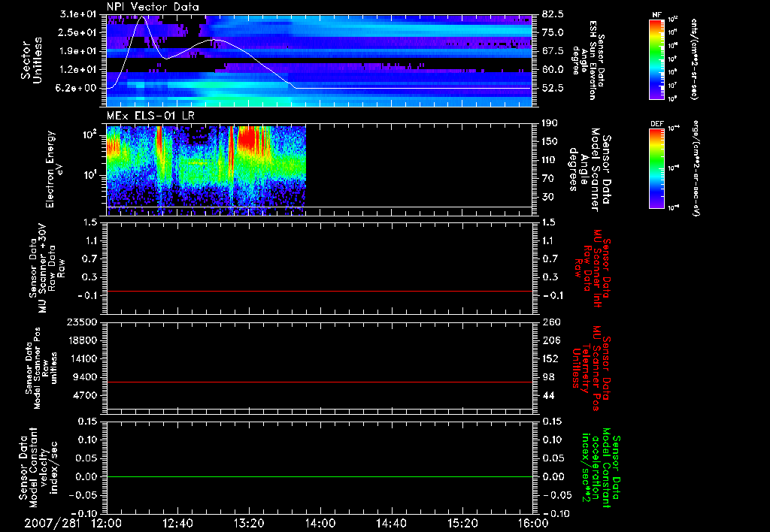770x532 pixels.
Task: Click the 'Electron Energy eV' axis title
Action: [x=54, y=169]
